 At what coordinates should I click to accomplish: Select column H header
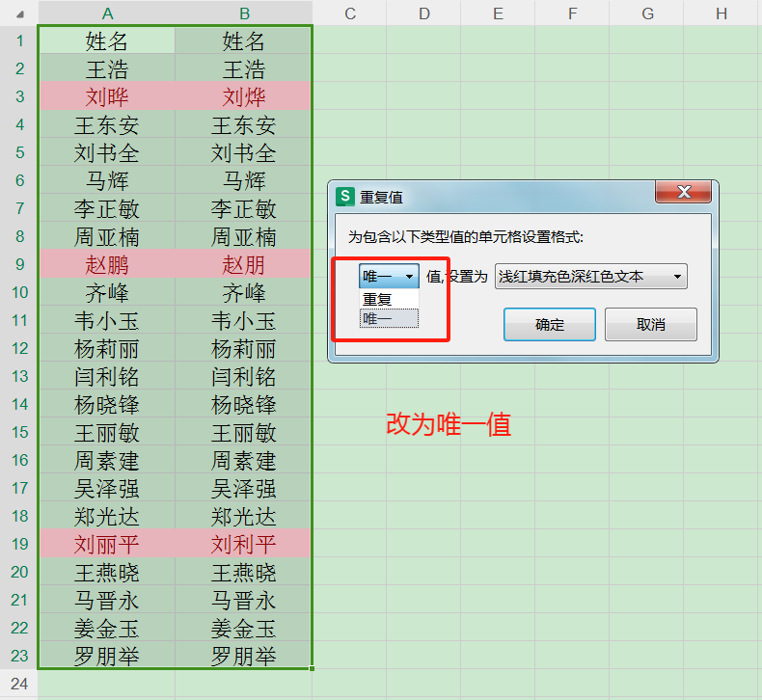[722, 13]
